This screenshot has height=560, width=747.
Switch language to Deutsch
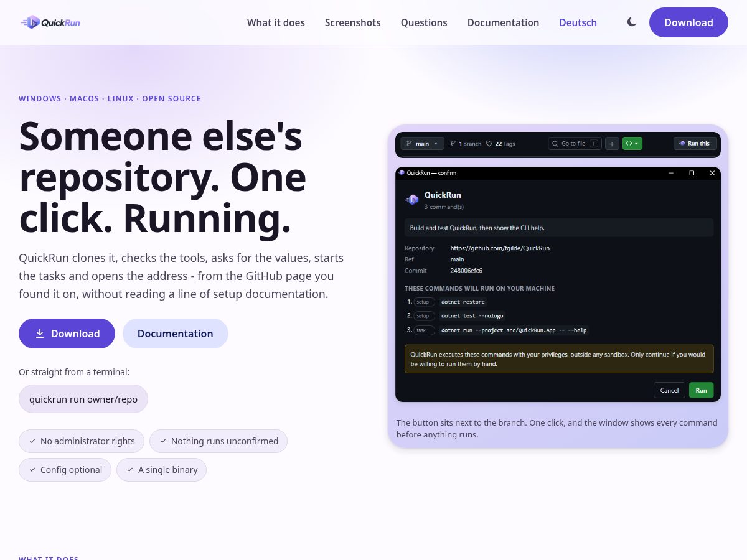point(578,22)
